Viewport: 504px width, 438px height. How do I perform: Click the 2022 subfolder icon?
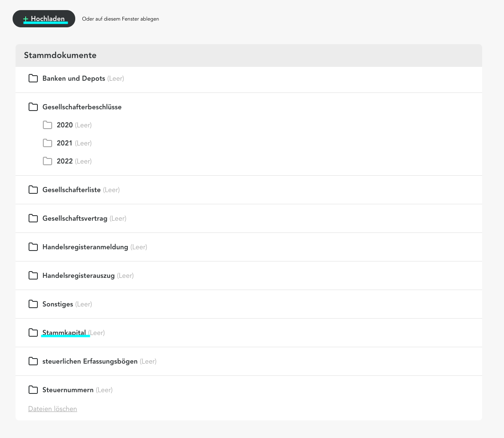click(x=47, y=161)
